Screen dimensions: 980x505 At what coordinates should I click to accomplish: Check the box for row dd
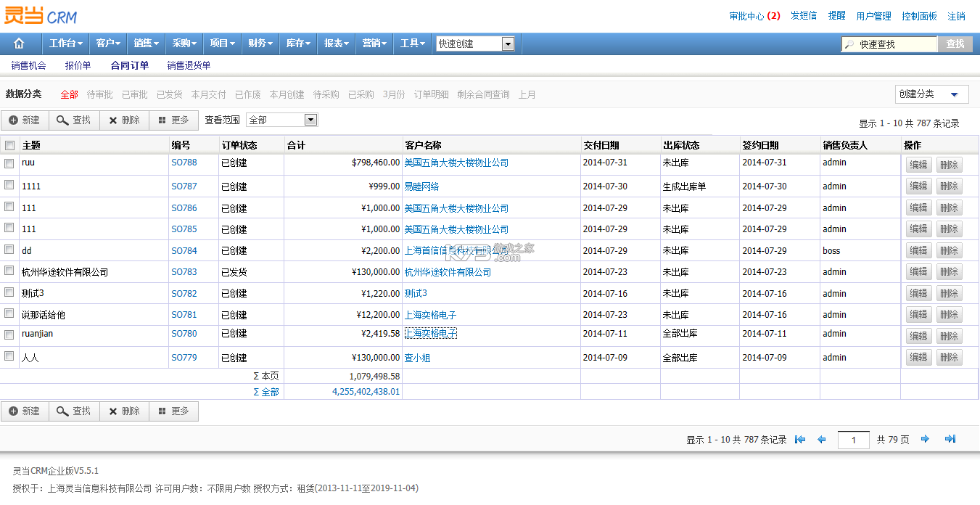coord(9,249)
